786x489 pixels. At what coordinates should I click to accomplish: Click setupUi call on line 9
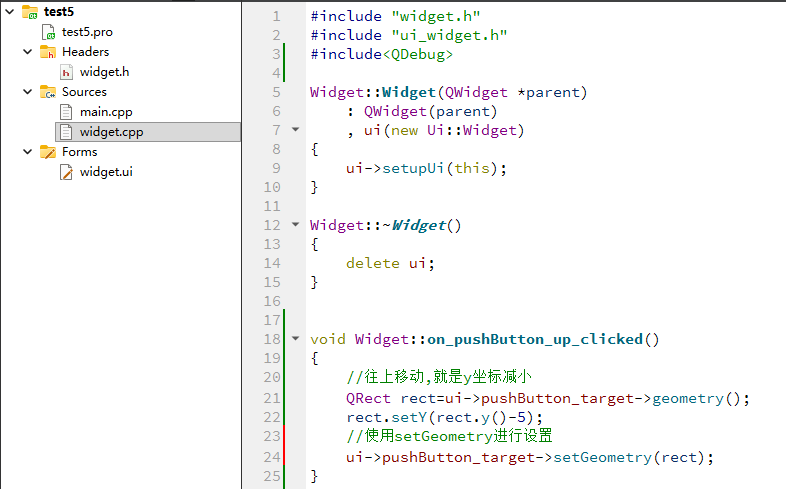pos(413,168)
